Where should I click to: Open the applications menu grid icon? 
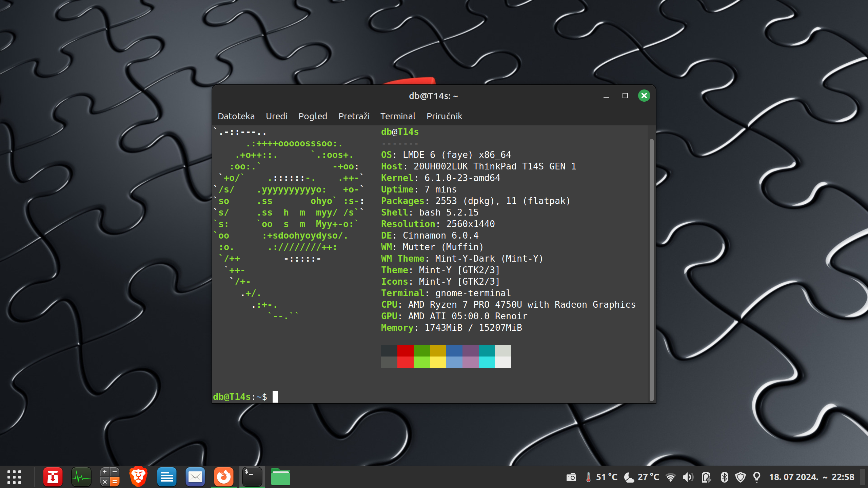14,477
